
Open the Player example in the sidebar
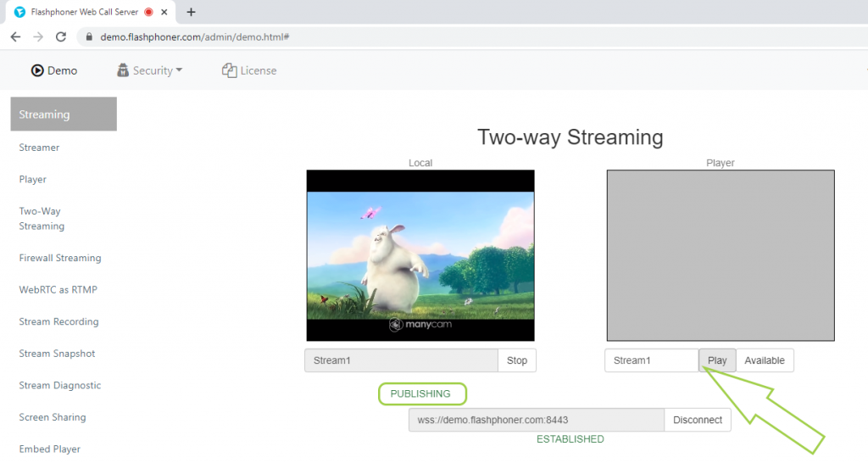(x=33, y=180)
